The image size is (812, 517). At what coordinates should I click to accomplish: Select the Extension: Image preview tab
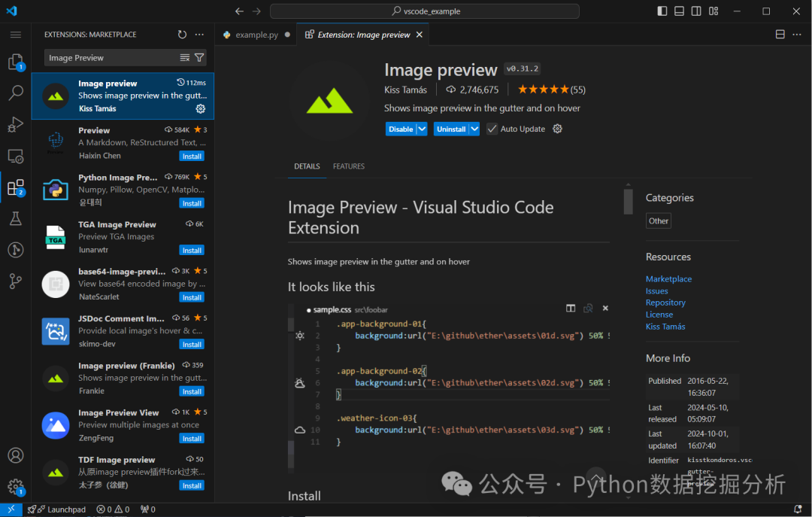coord(364,35)
